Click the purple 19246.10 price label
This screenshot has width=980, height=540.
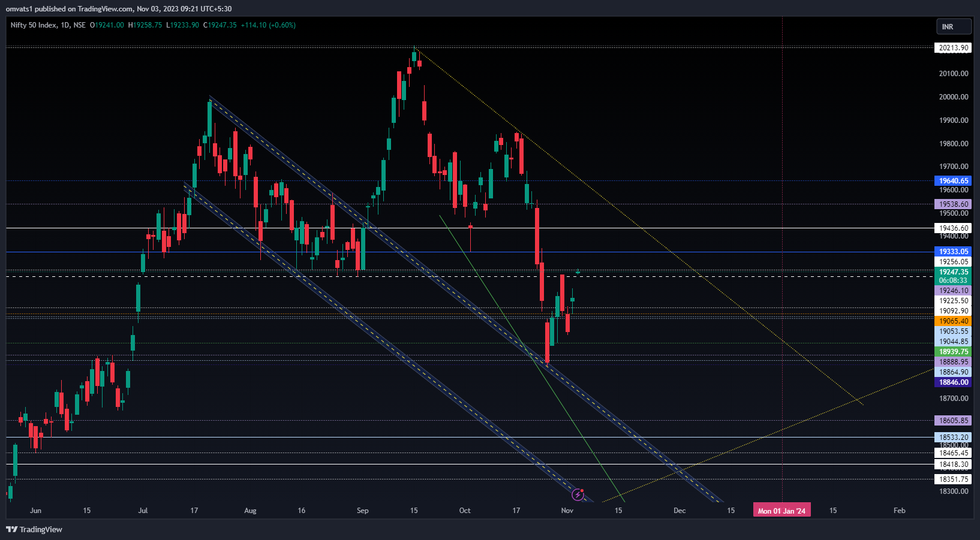click(x=953, y=291)
